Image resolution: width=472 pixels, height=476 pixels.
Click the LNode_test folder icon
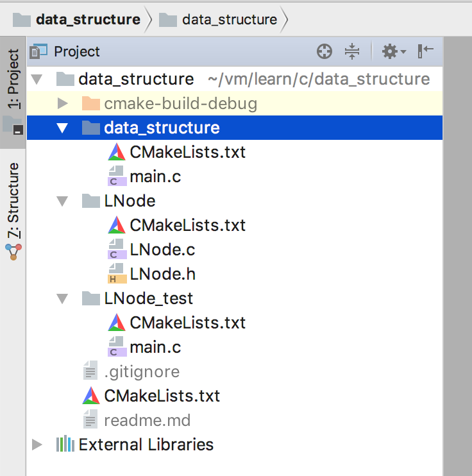(x=91, y=299)
